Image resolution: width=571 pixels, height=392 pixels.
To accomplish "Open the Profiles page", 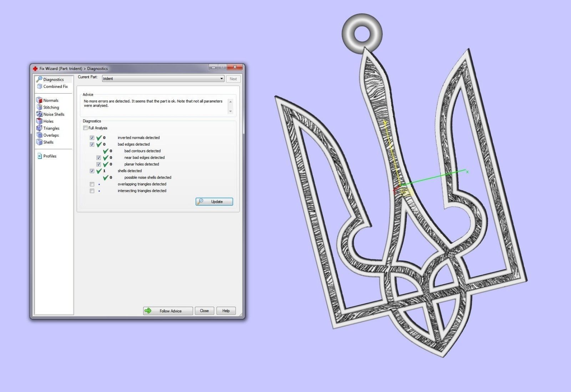I will click(x=47, y=156).
